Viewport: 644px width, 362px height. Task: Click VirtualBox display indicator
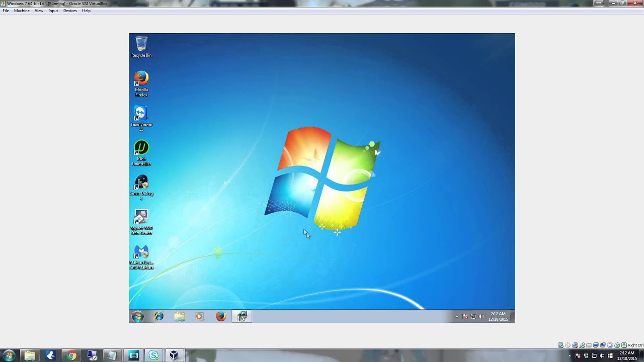click(596, 345)
